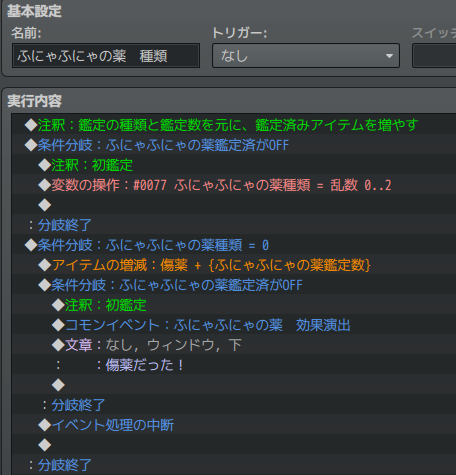Select the アイテムの増減 傷薬 line
Viewport: 456px width, 475px height.
pyautogui.click(x=234, y=265)
